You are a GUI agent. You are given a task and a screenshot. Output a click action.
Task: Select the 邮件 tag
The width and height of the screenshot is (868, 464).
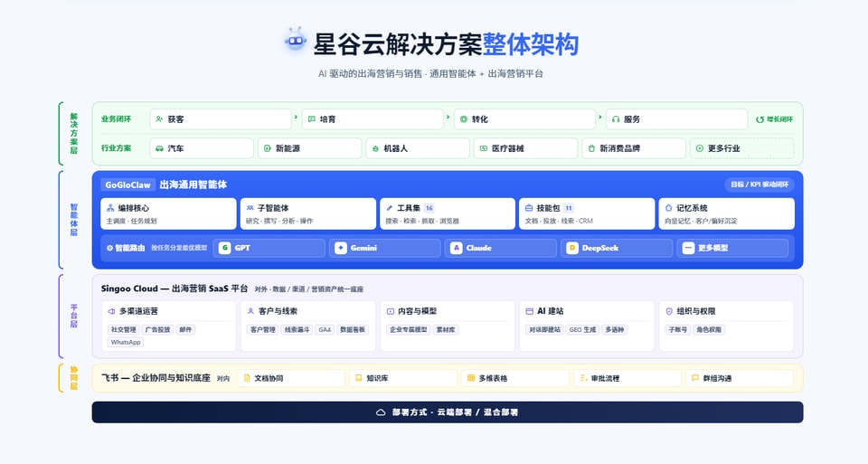click(x=185, y=329)
